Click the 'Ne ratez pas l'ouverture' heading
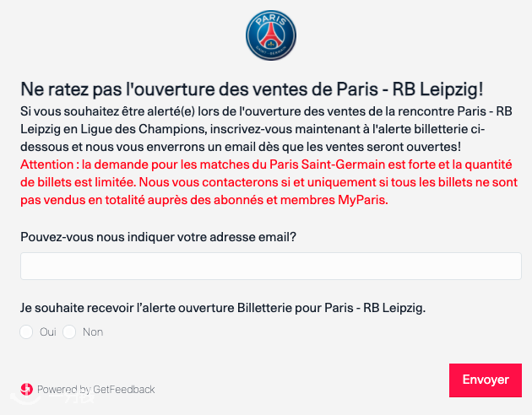Viewport: 532px width, 415px height. (x=252, y=89)
